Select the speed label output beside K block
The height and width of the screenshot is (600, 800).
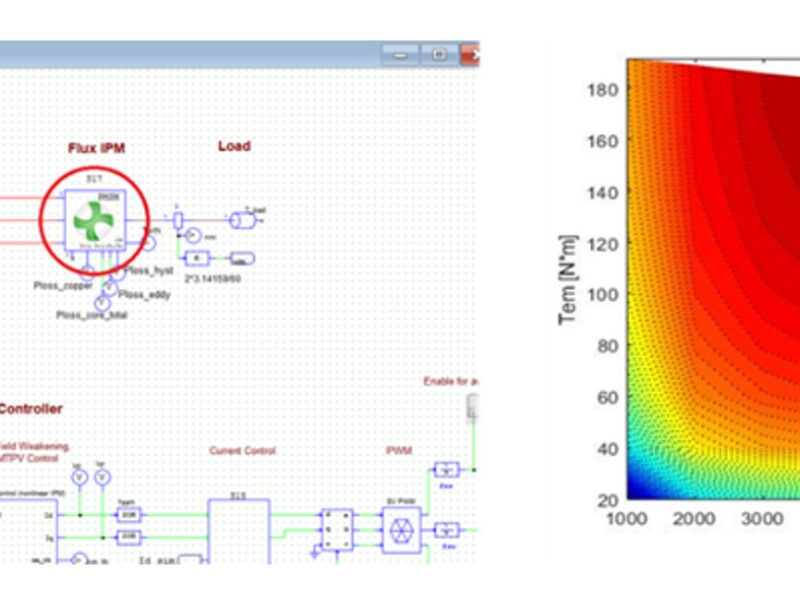click(242, 259)
